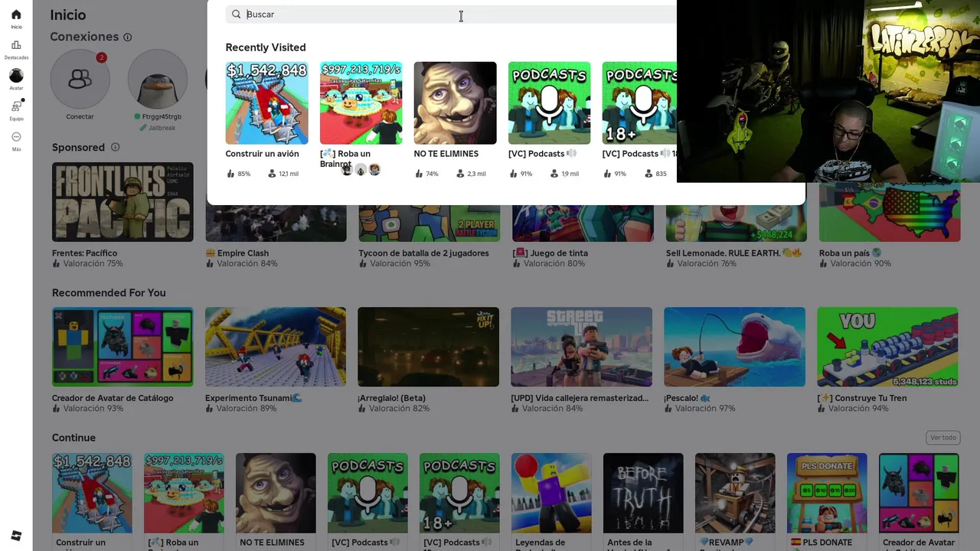This screenshot has width=980, height=551.
Task: Open REVAMP mining game in Continue row
Action: pyautogui.click(x=735, y=493)
